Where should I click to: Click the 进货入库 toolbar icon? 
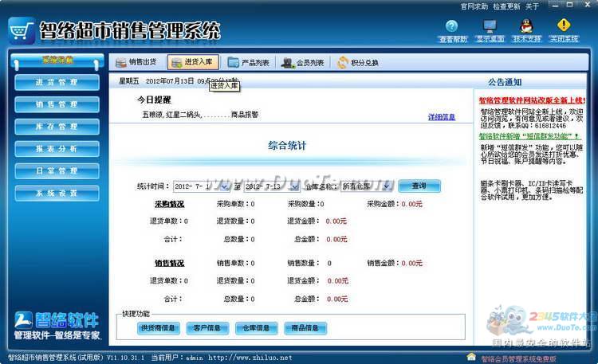[x=176, y=62]
